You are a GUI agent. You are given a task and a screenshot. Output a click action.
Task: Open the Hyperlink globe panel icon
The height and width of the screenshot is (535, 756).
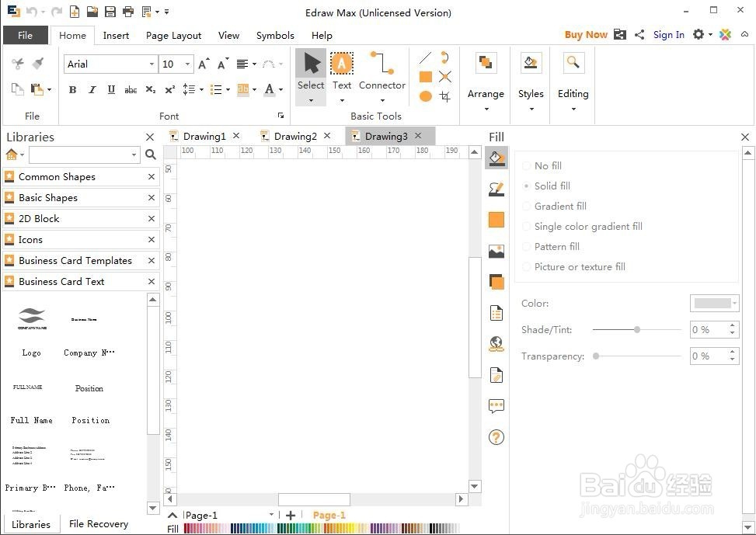click(496, 344)
